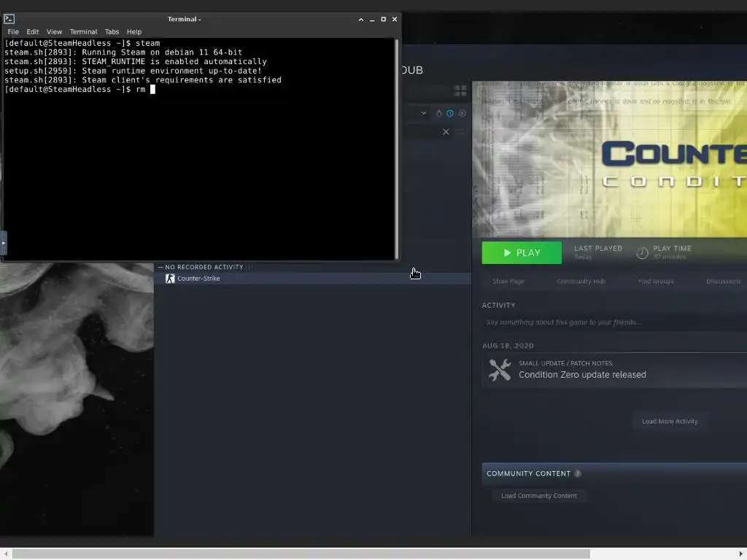The width and height of the screenshot is (747, 560).
Task: Click the green PLAY button in Steam
Action: 522,253
